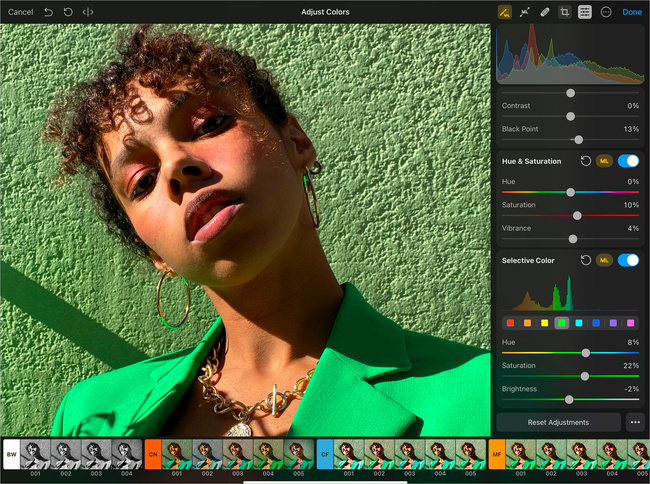Pick the red Selective Color swatch
650x484 pixels.
510,323
